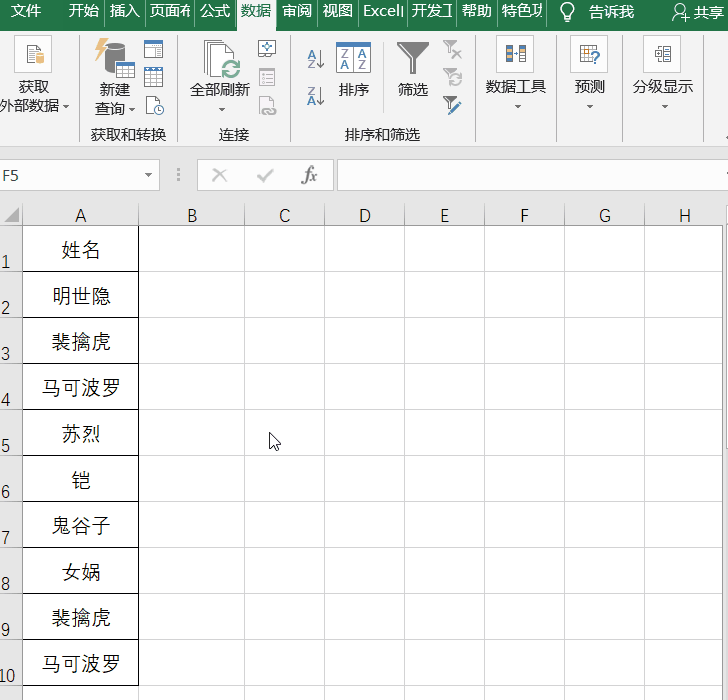Click the Insert Function fx icon
The height and width of the screenshot is (700, 728).
coord(309,175)
